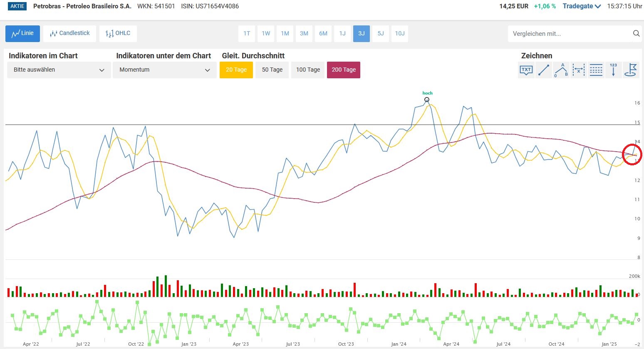Expand the Momentum indicator dropdown

[x=164, y=70]
